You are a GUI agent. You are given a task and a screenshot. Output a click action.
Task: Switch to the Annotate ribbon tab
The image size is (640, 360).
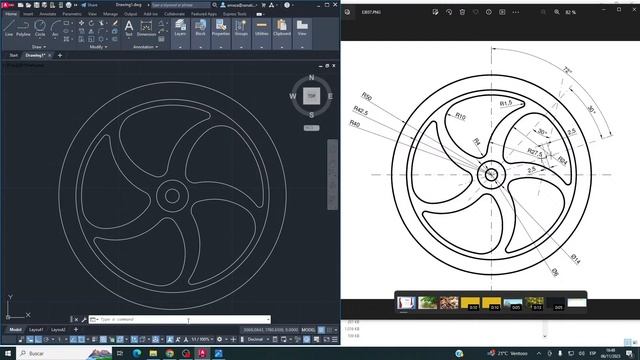click(x=47, y=14)
